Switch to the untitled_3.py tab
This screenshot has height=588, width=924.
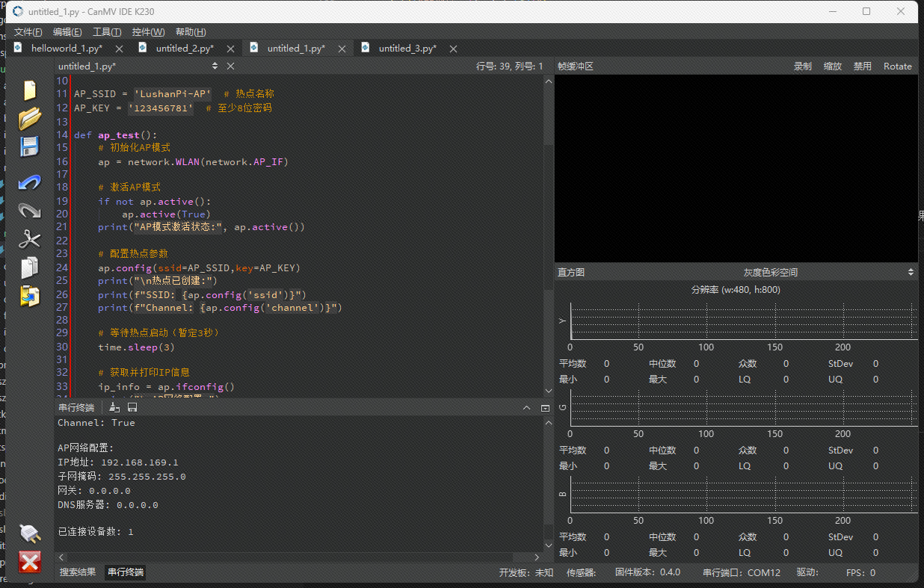pos(407,49)
